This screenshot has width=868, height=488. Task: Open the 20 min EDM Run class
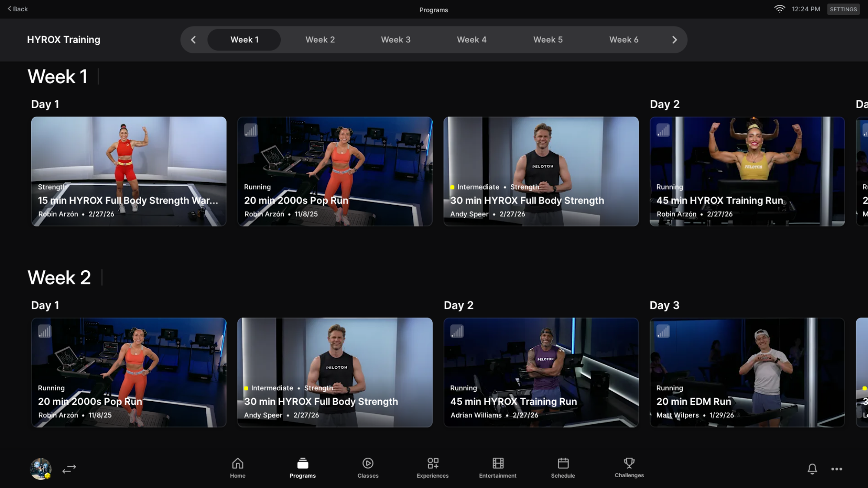click(x=746, y=372)
